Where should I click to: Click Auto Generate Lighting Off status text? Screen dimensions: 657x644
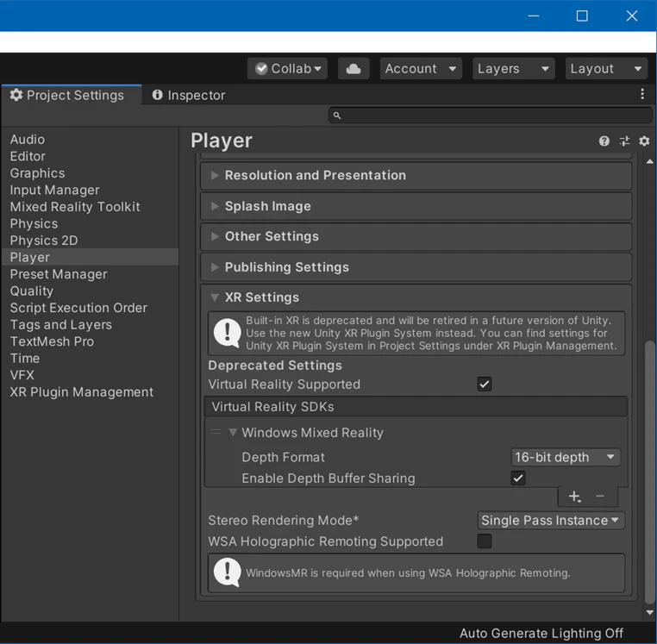coord(541,633)
